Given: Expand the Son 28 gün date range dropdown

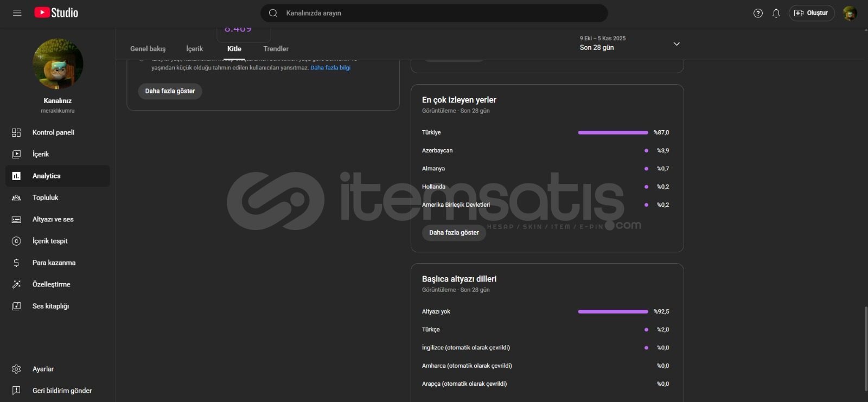Looking at the screenshot, I should click(x=676, y=43).
